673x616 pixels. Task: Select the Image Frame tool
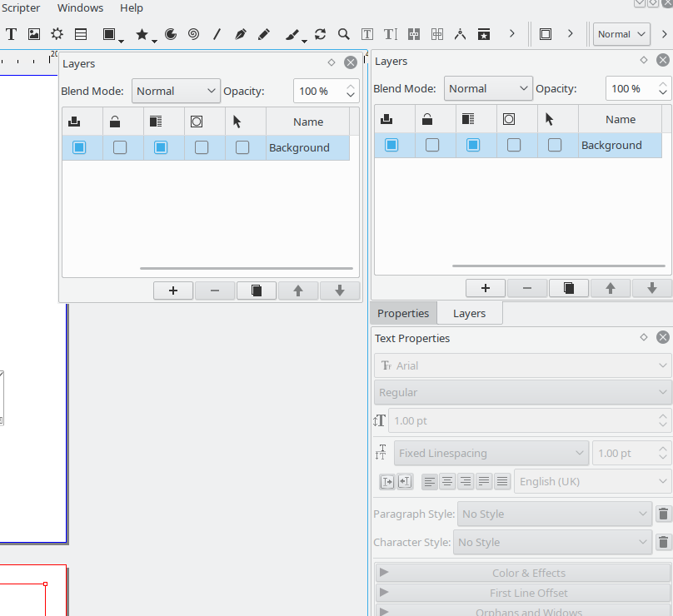click(34, 34)
